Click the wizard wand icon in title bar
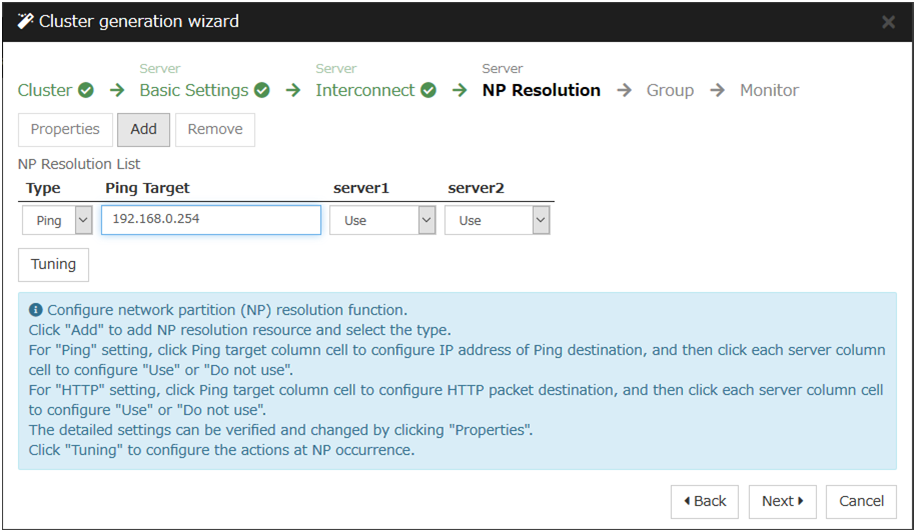 pos(25,21)
